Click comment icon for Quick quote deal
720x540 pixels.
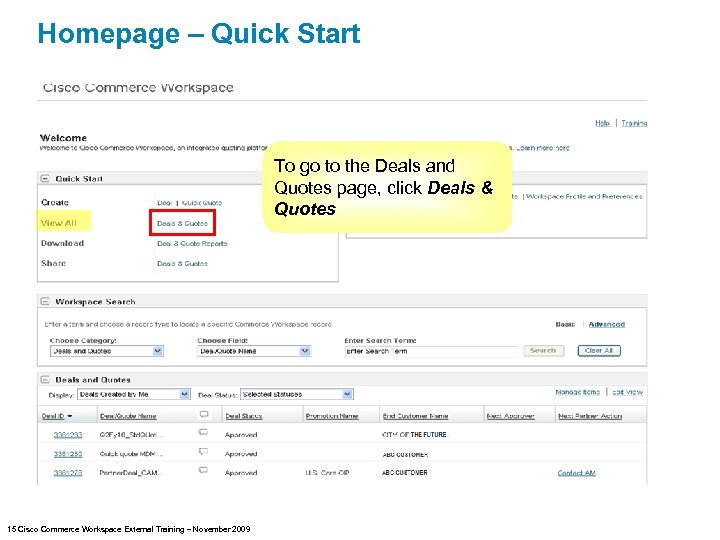pos(203,451)
